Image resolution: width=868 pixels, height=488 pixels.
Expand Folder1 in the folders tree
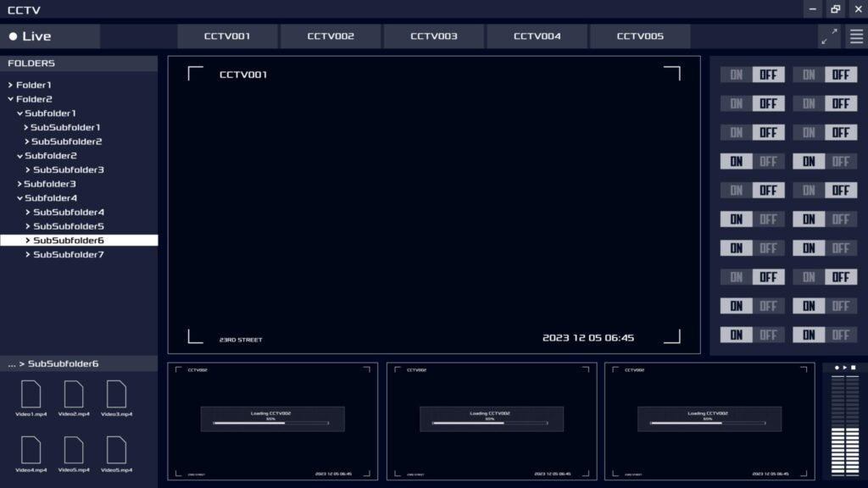pos(10,86)
